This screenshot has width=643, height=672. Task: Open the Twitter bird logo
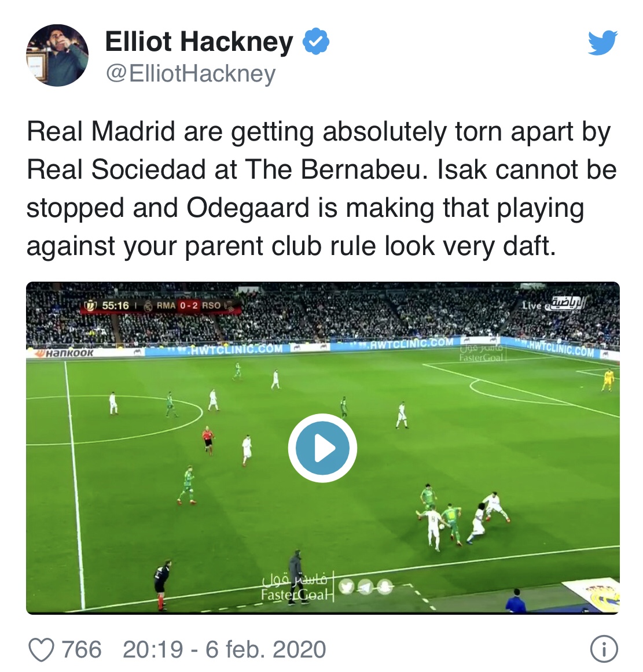(602, 43)
